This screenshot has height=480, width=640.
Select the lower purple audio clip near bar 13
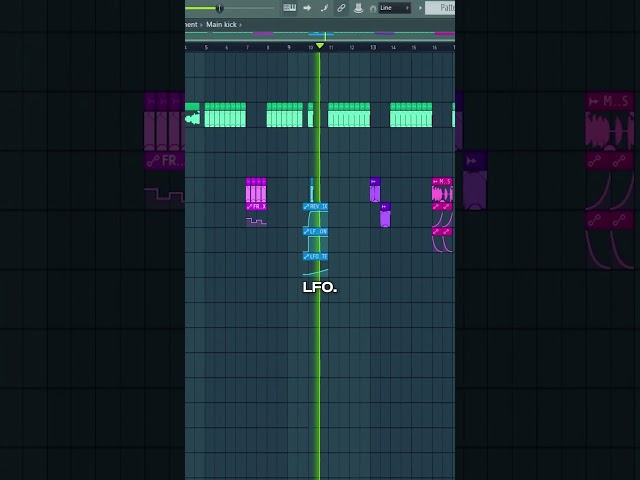[385, 215]
